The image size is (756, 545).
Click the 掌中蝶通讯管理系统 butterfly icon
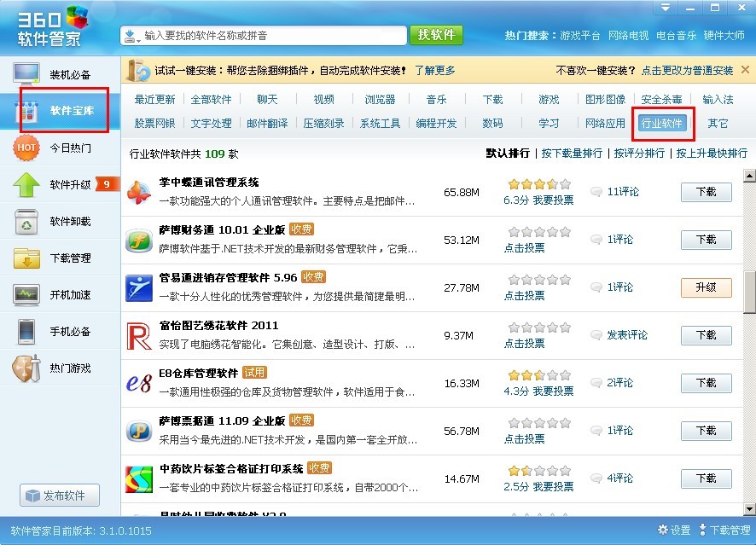tap(139, 192)
